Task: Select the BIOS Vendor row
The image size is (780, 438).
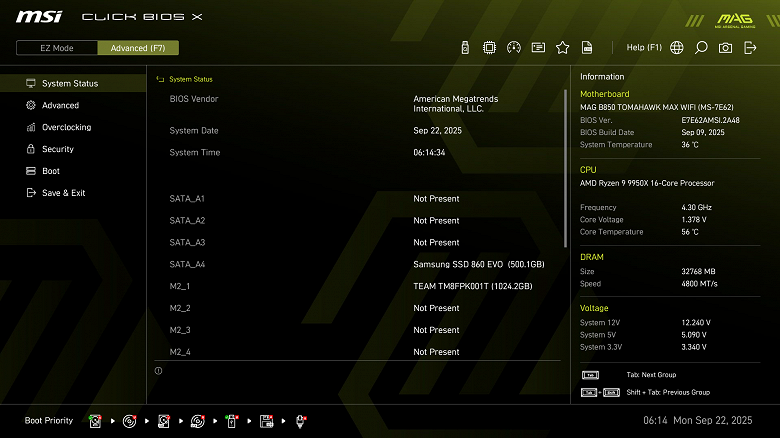Action: 358,104
